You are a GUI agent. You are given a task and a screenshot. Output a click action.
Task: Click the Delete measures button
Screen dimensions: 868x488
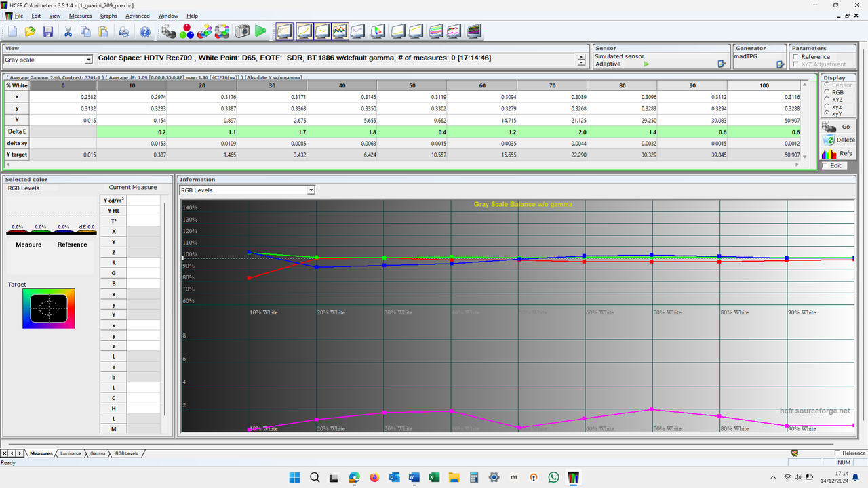(838, 140)
